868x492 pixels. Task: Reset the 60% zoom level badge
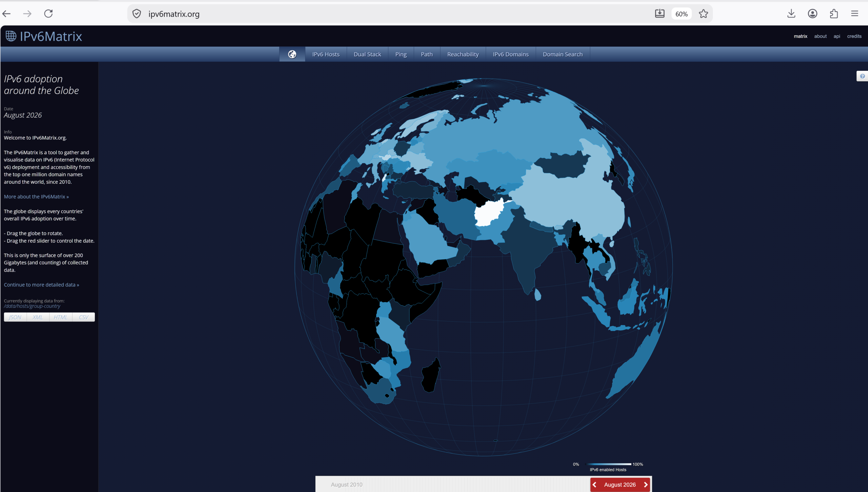[x=681, y=14]
